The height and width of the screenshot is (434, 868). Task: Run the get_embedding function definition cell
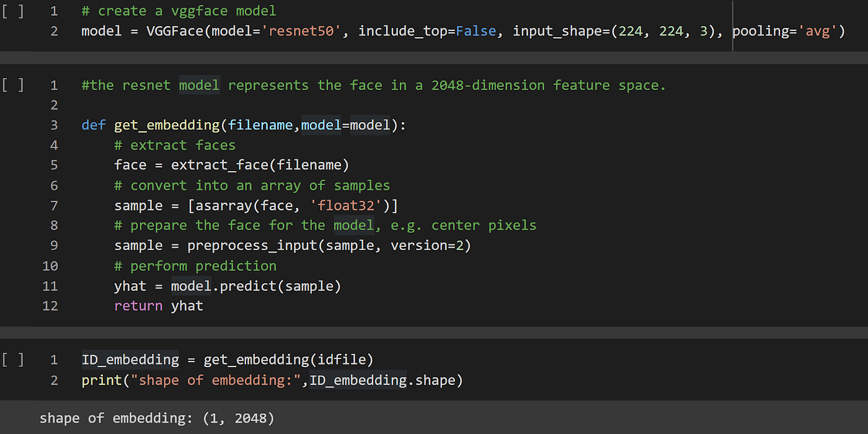point(13,85)
